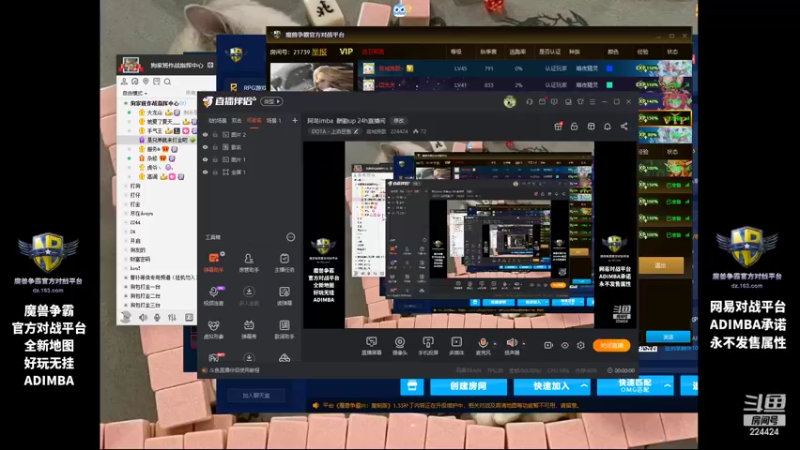This screenshot has height=450, width=800.
Task: Click 修改 beside the stream title
Action: click(x=398, y=121)
